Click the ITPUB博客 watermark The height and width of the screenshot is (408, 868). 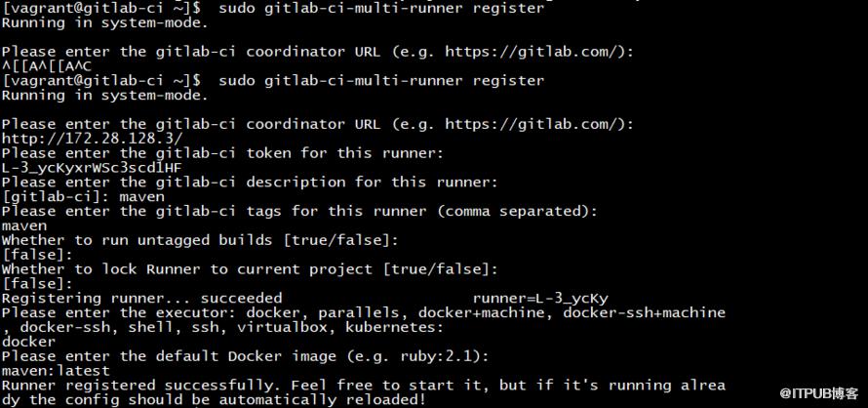[818, 393]
